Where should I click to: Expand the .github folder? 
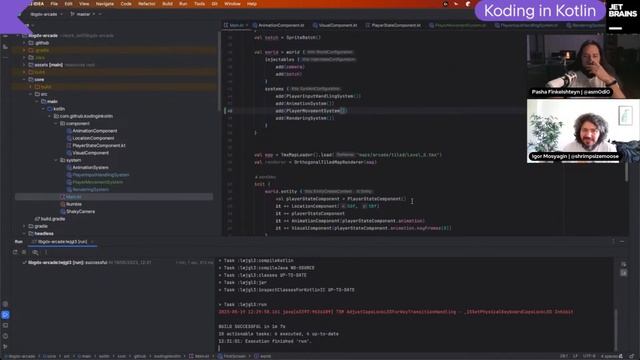click(24, 43)
